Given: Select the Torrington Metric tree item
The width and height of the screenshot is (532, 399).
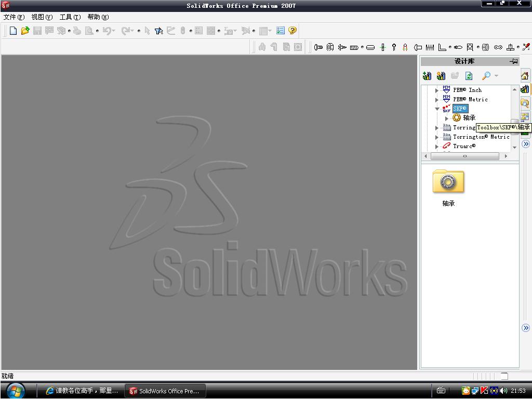Looking at the screenshot, I should [x=481, y=137].
